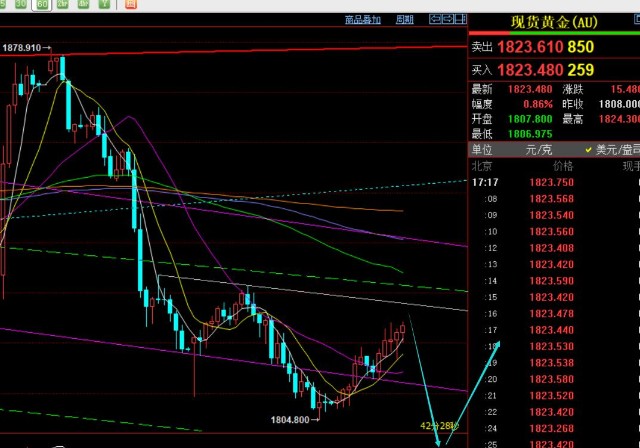Click the rightmost small icon beside 周期
This screenshot has height=448, width=640.
pos(459,19)
